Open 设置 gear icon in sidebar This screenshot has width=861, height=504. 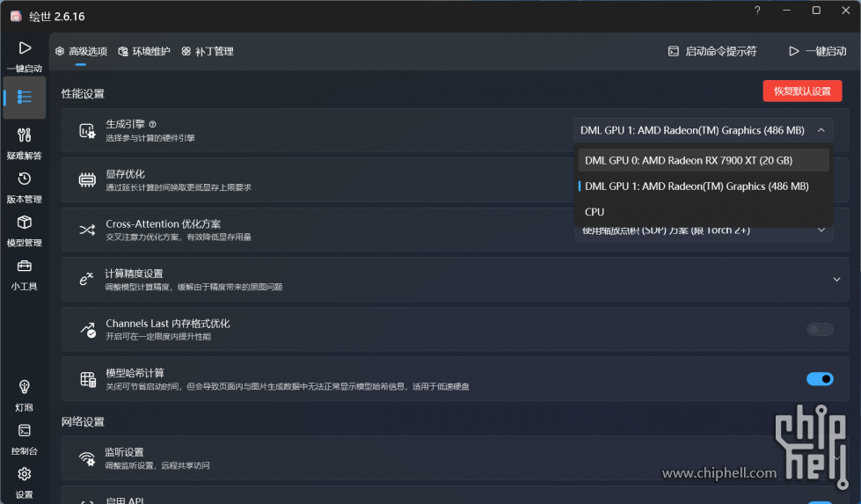click(x=24, y=474)
